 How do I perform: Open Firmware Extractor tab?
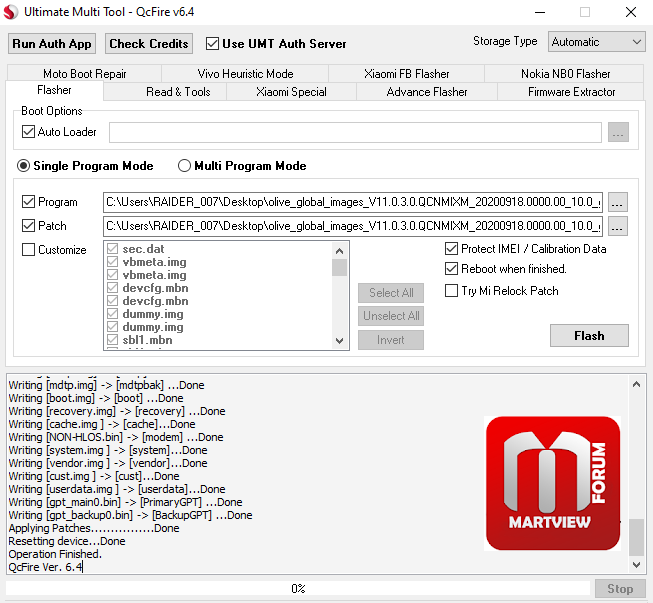571,92
